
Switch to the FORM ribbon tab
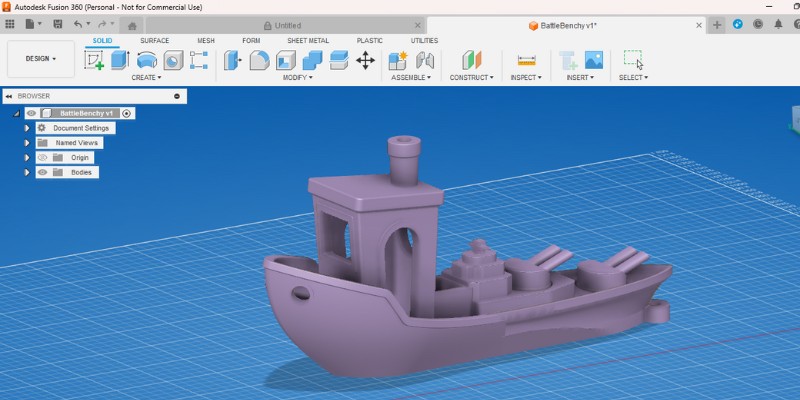click(x=251, y=41)
